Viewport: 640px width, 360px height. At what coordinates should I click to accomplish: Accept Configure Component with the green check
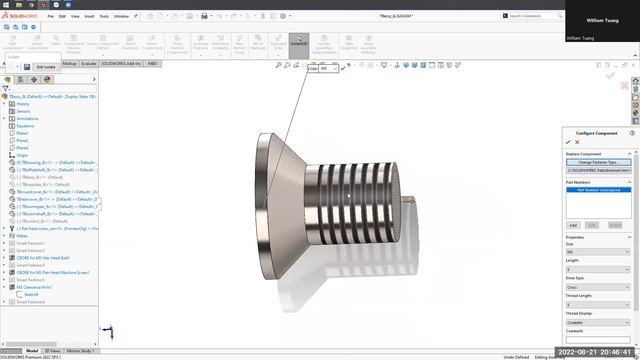click(x=568, y=142)
